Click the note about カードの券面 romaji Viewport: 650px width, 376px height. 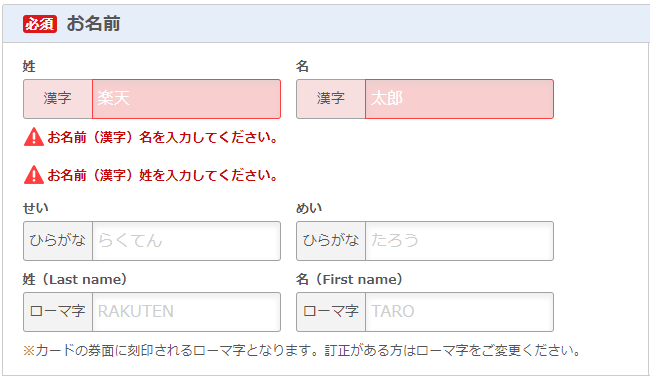(x=302, y=351)
